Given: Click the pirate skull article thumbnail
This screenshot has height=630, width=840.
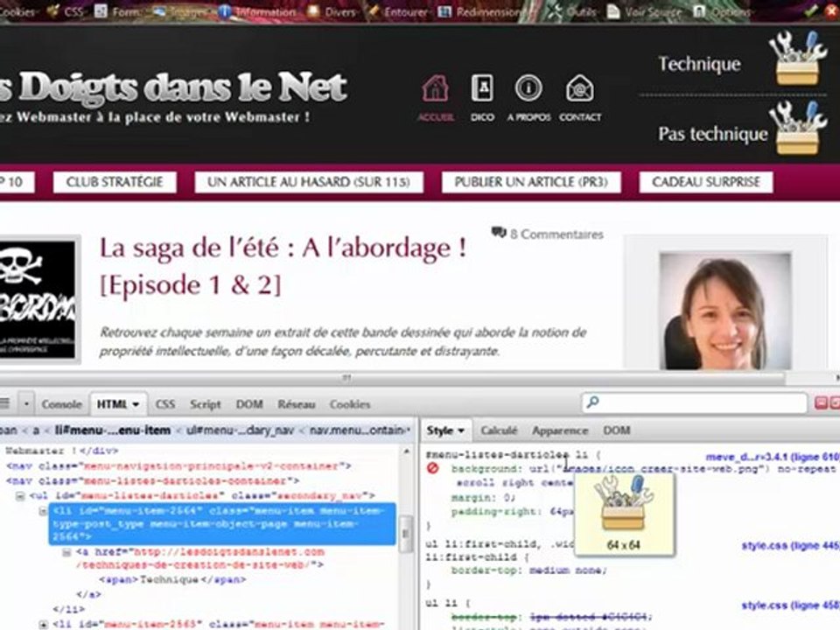Looking at the screenshot, I should pyautogui.click(x=38, y=299).
